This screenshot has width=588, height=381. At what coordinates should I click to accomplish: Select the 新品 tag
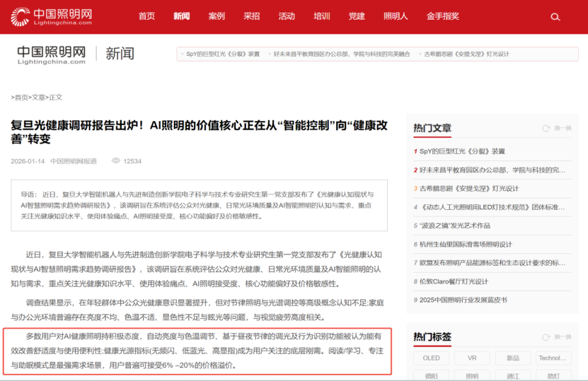(x=512, y=358)
